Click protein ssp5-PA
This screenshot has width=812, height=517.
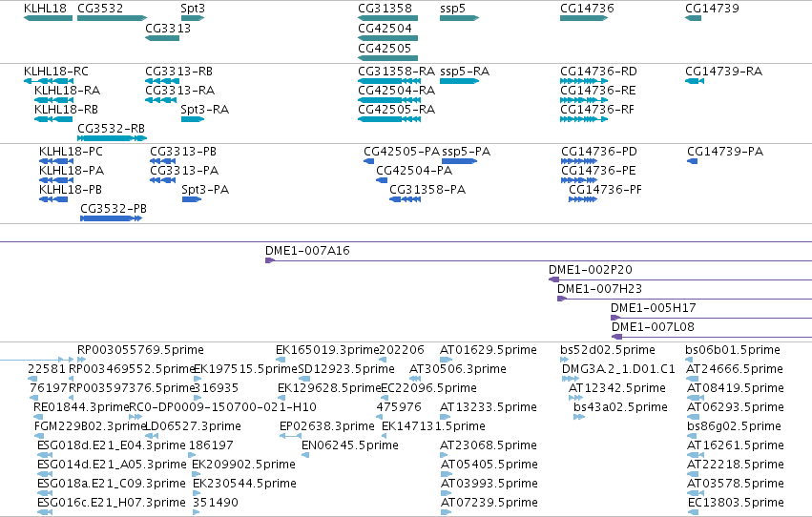click(459, 161)
